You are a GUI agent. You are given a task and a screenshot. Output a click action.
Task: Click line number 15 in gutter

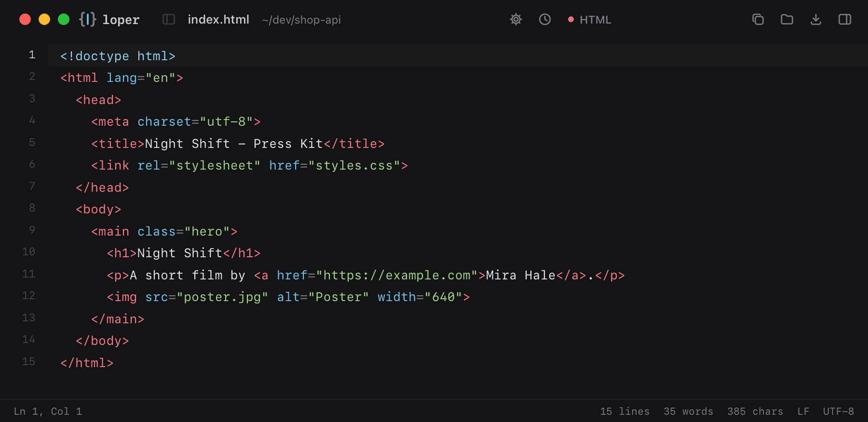coord(28,362)
